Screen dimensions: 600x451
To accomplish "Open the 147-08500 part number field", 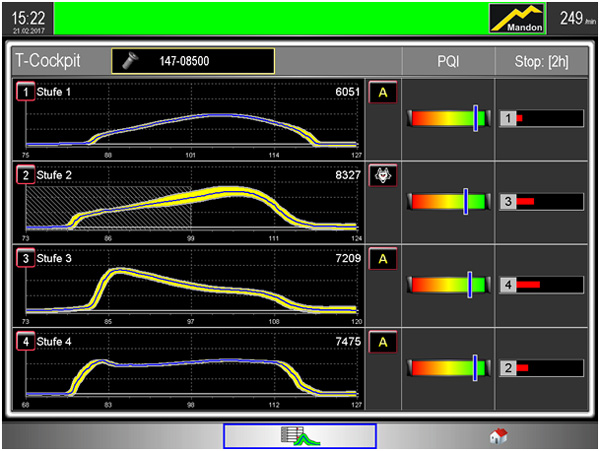I will click(193, 61).
